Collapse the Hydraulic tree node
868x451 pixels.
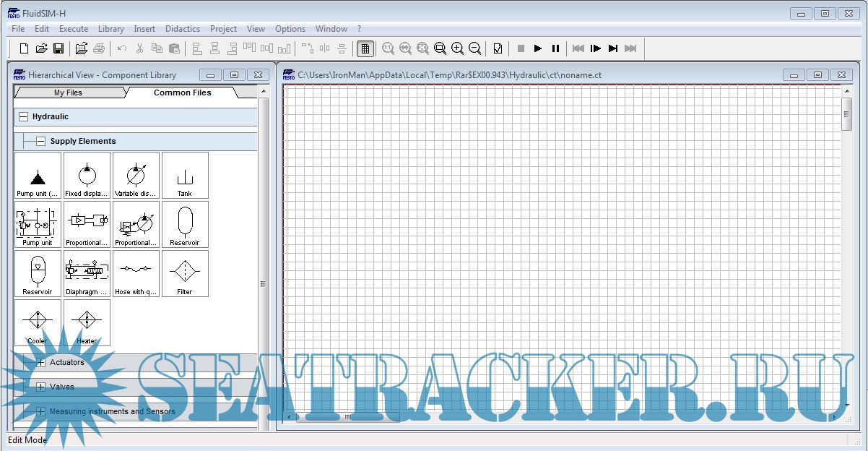pos(24,116)
